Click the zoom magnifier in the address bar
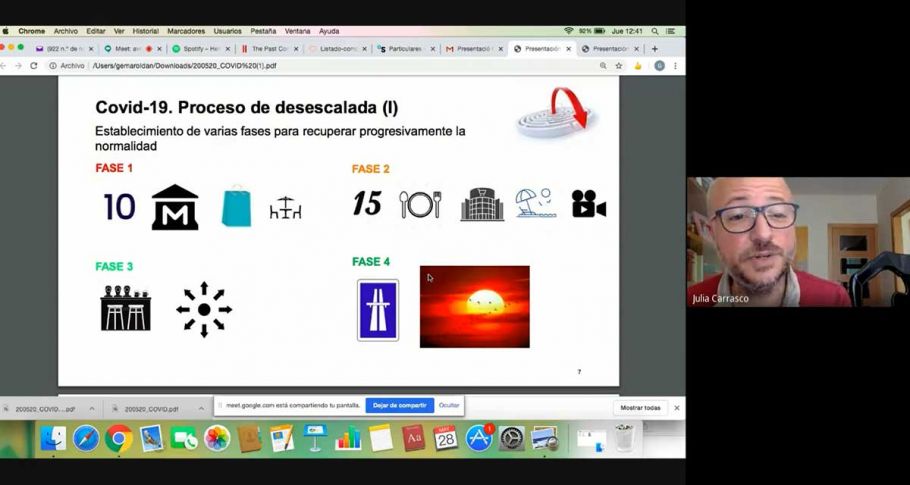 click(x=604, y=66)
